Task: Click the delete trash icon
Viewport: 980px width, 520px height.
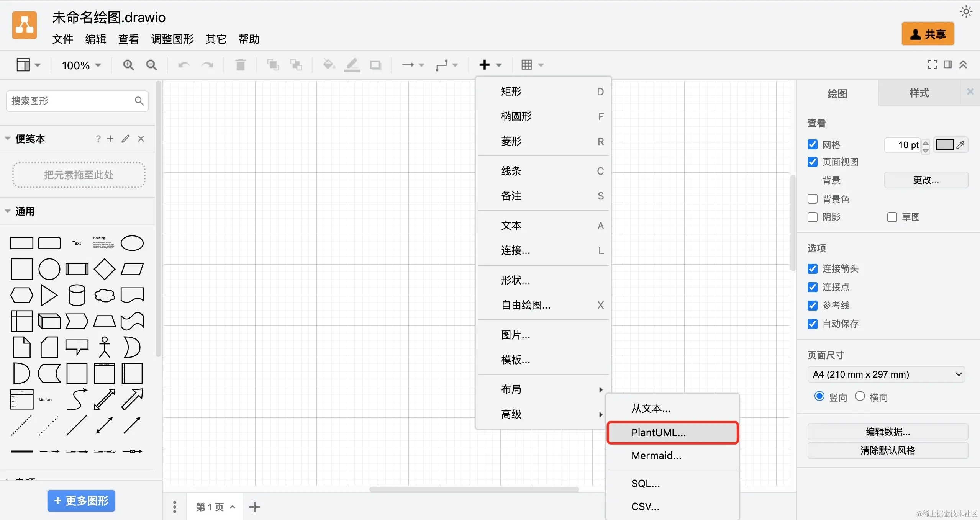Action: [240, 65]
